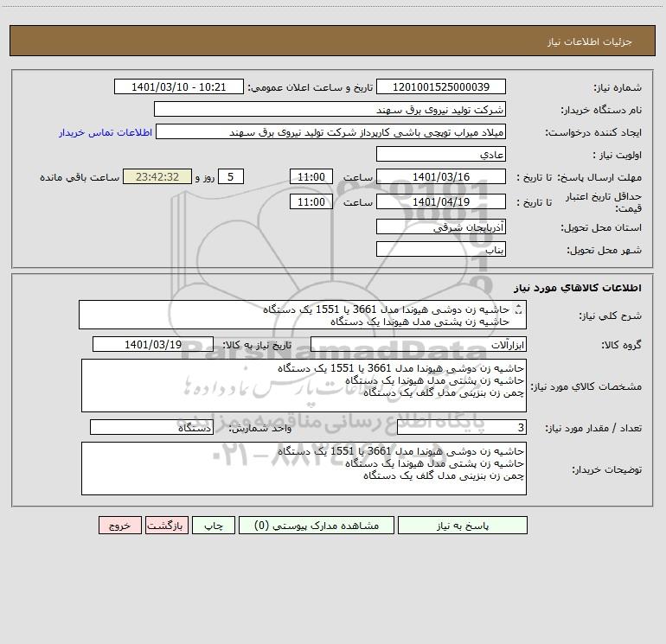
Task: Click the 11:00 time field beside 1401/03/16
Action: [311, 176]
